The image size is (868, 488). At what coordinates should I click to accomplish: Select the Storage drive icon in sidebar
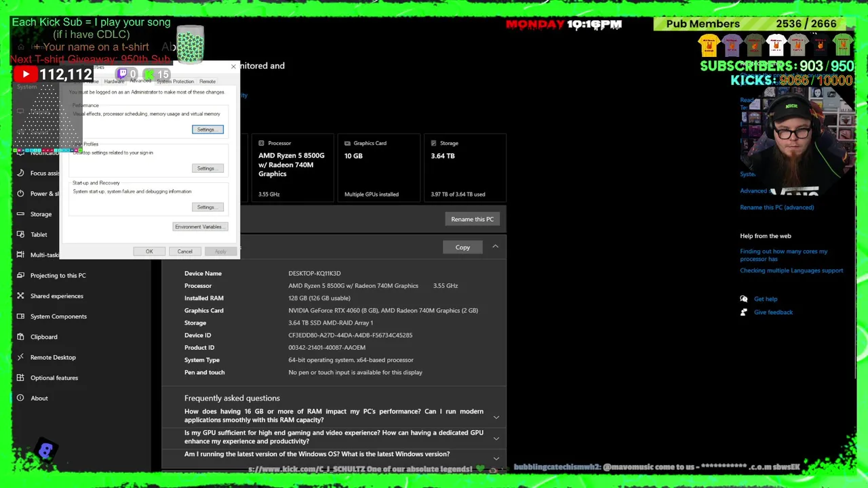20,214
